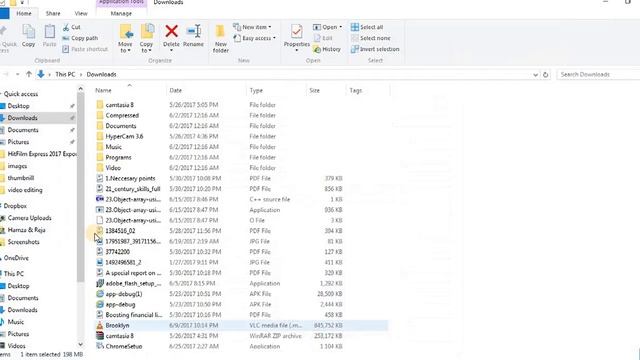This screenshot has height=360, width=640.
Task: Switch to the View ribbon tab
Action: pos(81,13)
